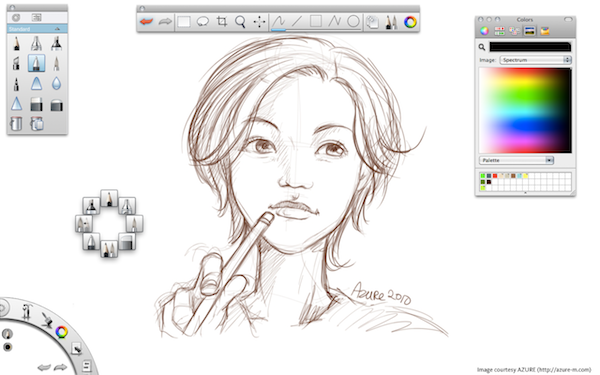Image resolution: width=600 pixels, height=375 pixels.
Task: Open the color wheel in toolbar
Action: coord(410,22)
